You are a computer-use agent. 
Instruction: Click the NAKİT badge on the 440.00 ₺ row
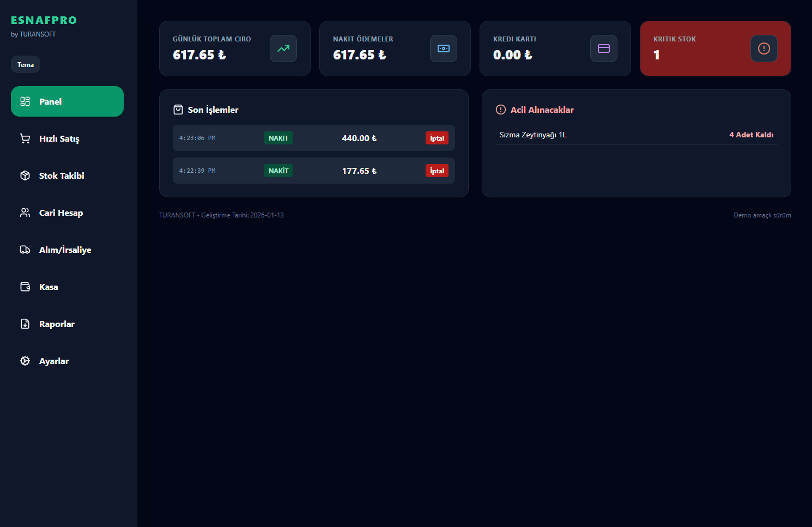click(278, 138)
